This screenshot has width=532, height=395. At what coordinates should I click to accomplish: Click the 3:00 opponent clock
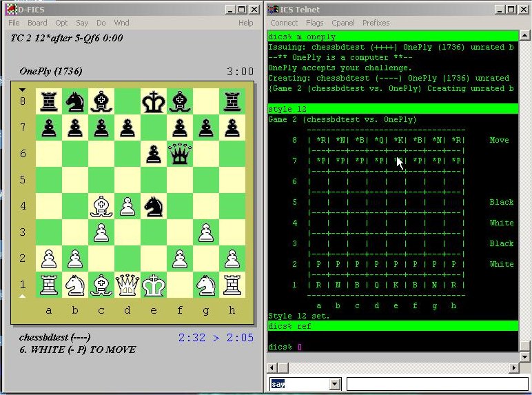(x=241, y=72)
